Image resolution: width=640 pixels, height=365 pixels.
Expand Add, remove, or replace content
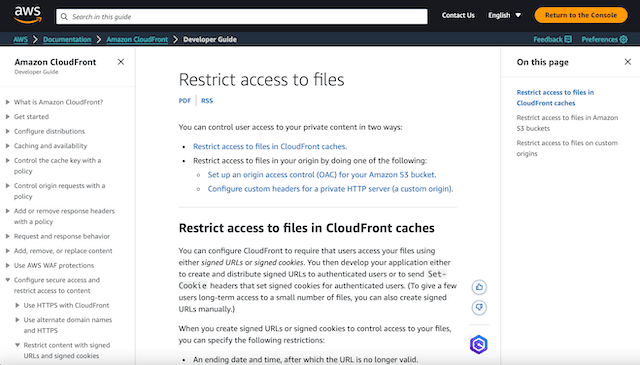pos(7,251)
